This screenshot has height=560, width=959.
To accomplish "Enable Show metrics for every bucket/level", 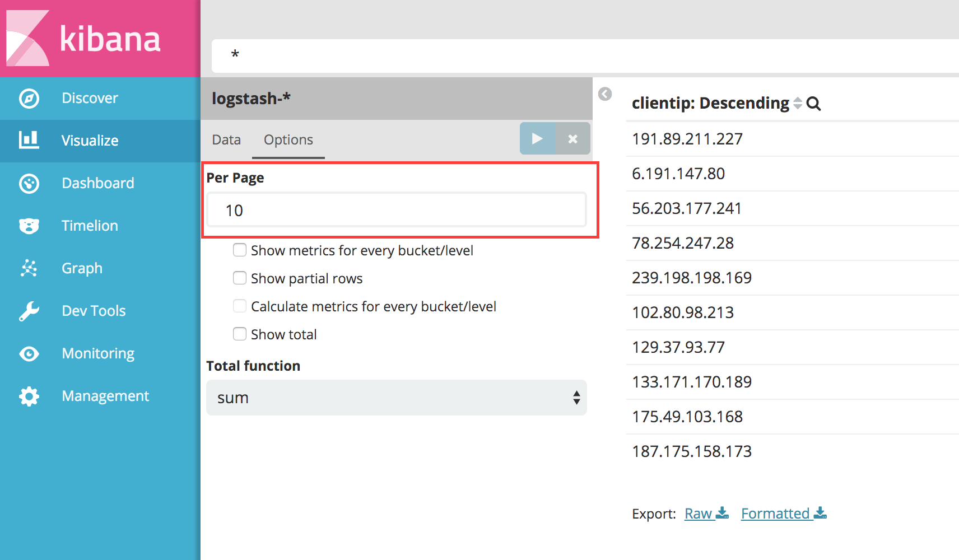I will 240,250.
